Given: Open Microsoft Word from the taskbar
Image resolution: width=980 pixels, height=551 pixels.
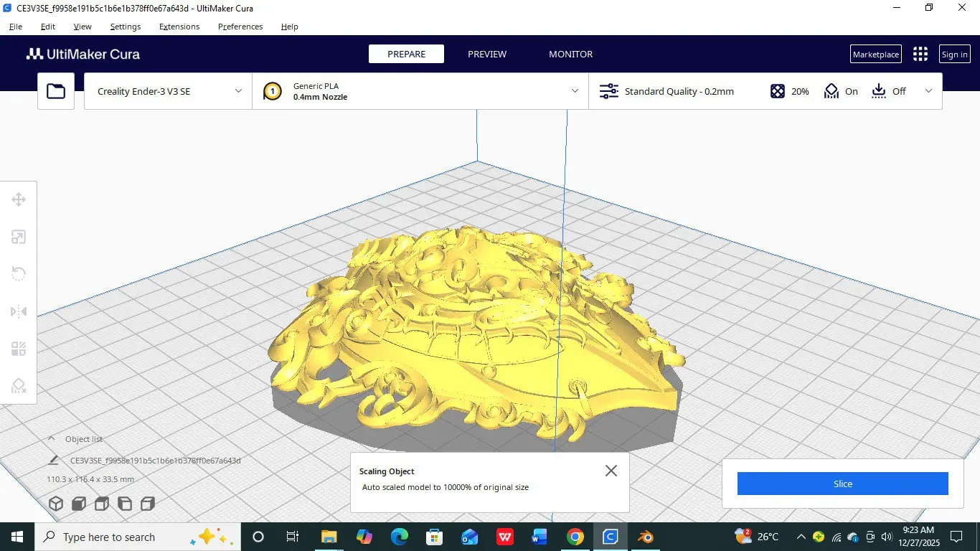Looking at the screenshot, I should tap(540, 537).
